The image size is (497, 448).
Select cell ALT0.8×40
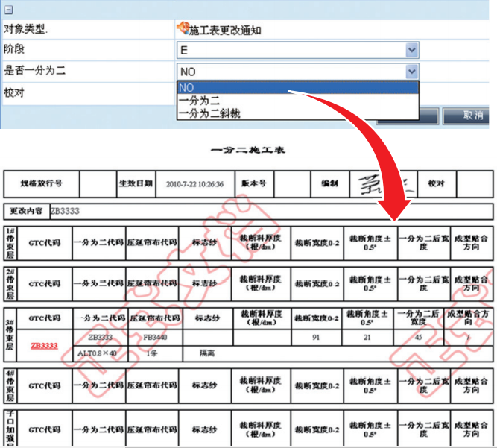pyautogui.click(x=101, y=353)
